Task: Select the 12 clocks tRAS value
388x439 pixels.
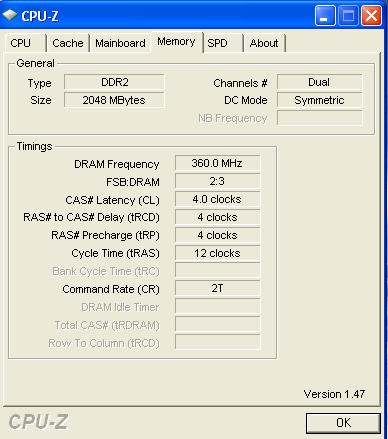Action: click(x=217, y=253)
